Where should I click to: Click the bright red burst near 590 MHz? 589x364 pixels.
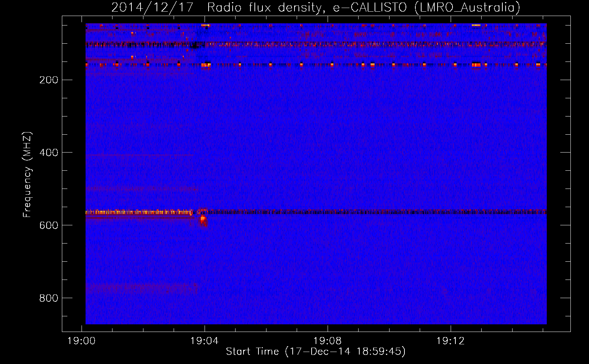[x=203, y=219]
